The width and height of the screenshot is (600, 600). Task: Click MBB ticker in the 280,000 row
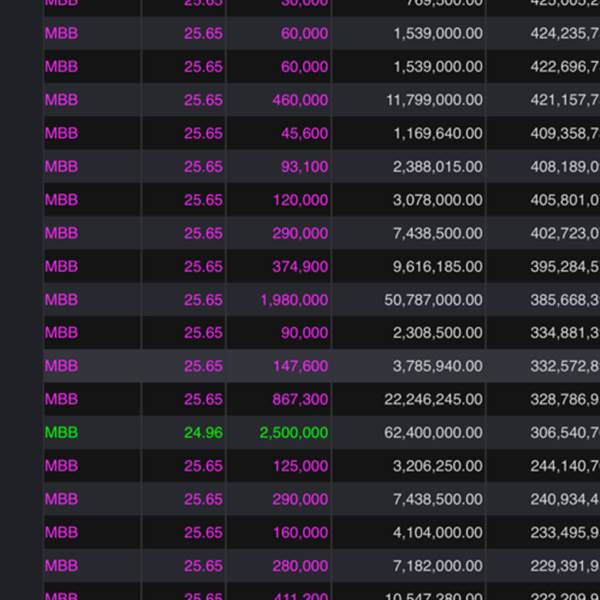61,566
